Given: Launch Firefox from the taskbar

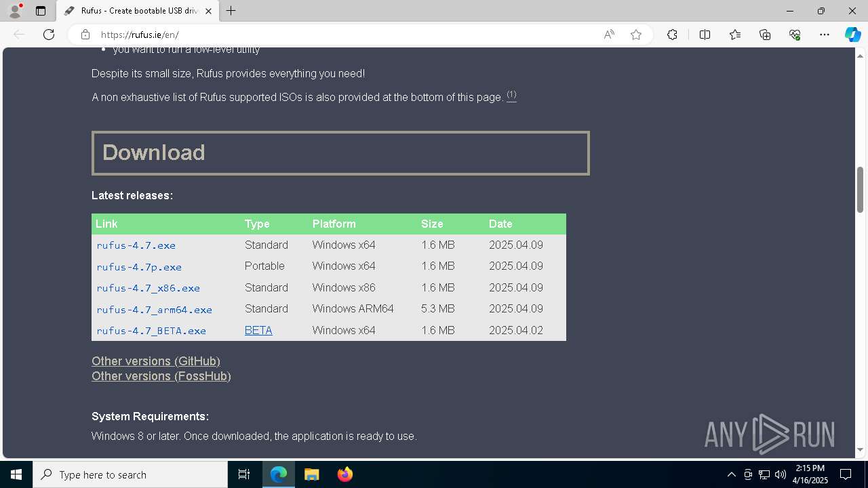Looking at the screenshot, I should tap(345, 474).
